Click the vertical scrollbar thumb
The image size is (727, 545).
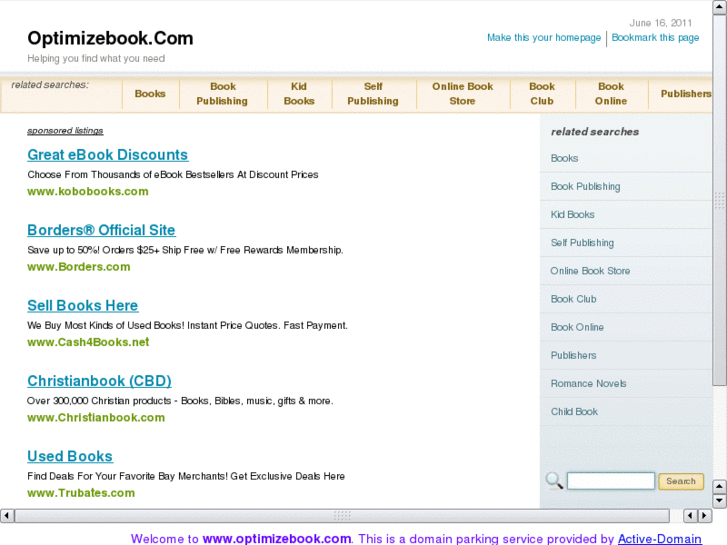click(719, 200)
